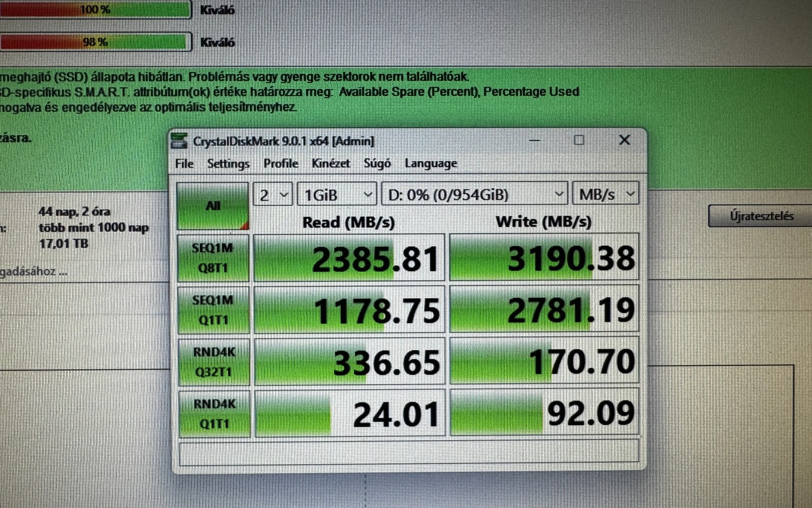The height and width of the screenshot is (508, 812).
Task: Open the Settings menu
Action: [228, 164]
